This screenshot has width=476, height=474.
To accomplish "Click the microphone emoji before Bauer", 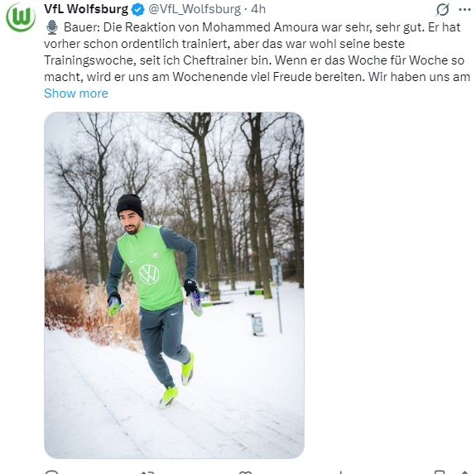I will tap(52, 27).
